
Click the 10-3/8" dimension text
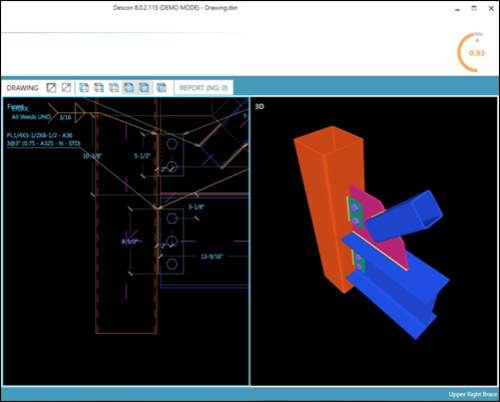pos(92,156)
